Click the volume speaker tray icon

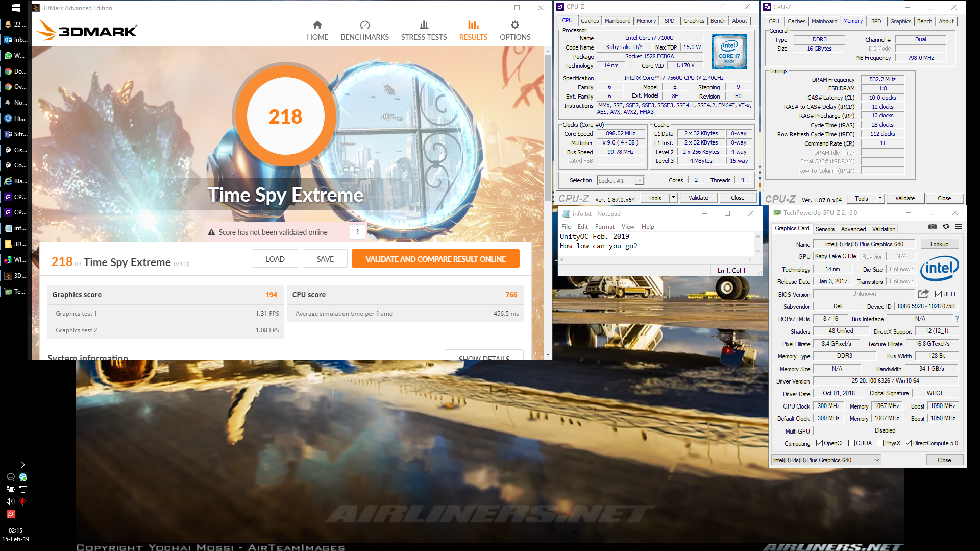pyautogui.click(x=10, y=501)
